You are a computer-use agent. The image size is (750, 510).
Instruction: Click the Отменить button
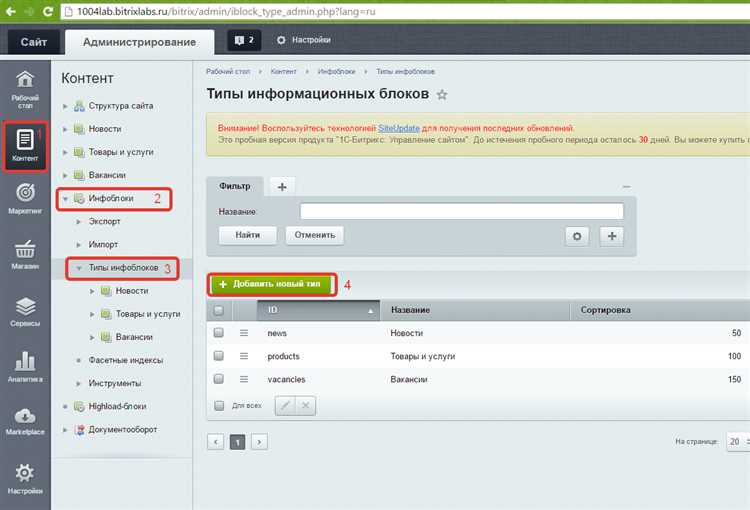coord(315,235)
